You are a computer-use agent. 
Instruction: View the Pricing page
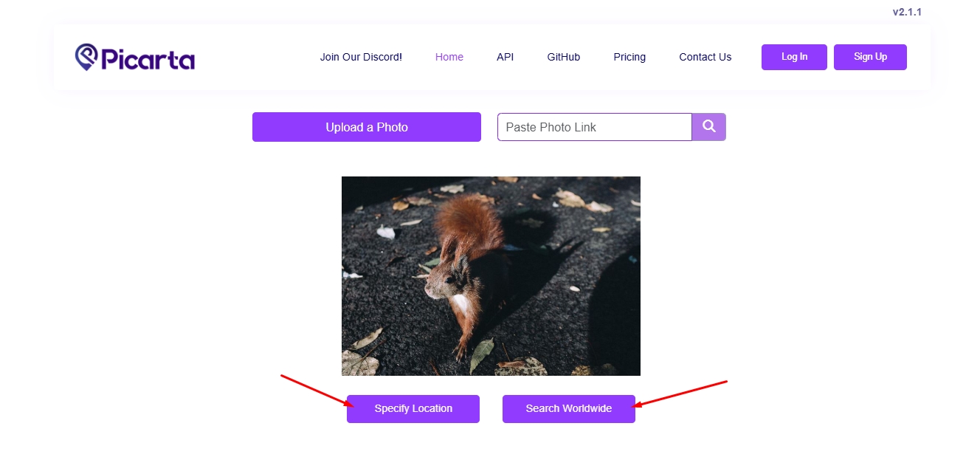click(x=629, y=57)
